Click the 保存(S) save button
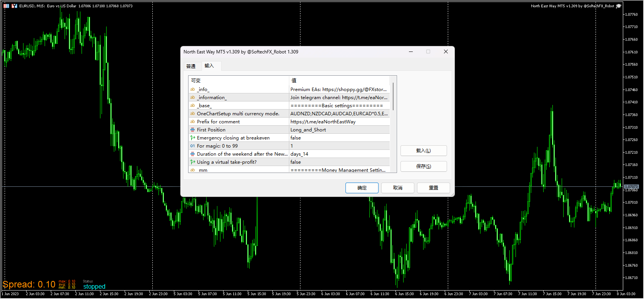The image size is (644, 299). 423,166
